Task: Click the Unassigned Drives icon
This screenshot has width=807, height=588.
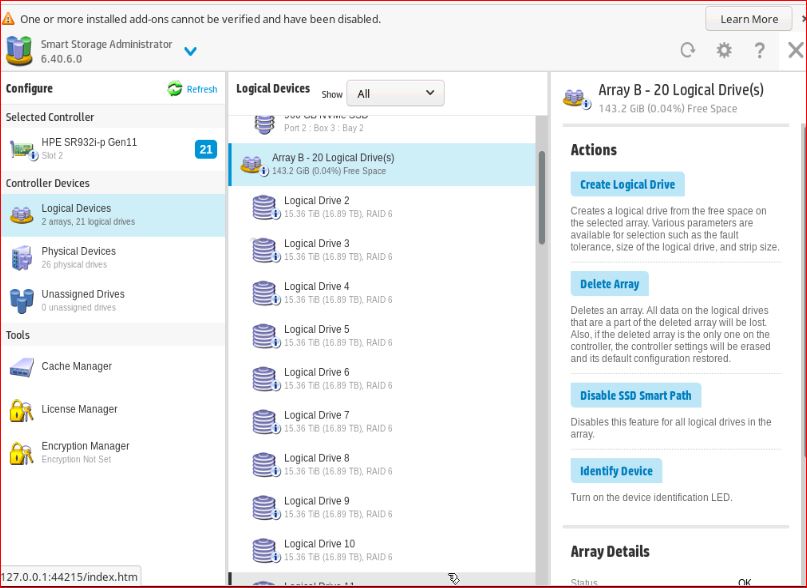Action: coord(22,300)
